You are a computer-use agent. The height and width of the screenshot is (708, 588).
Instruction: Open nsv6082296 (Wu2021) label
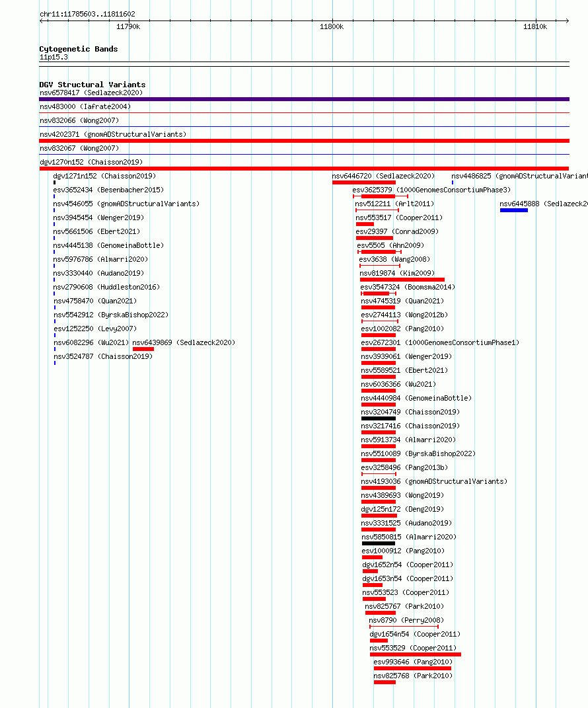pyautogui.click(x=91, y=342)
